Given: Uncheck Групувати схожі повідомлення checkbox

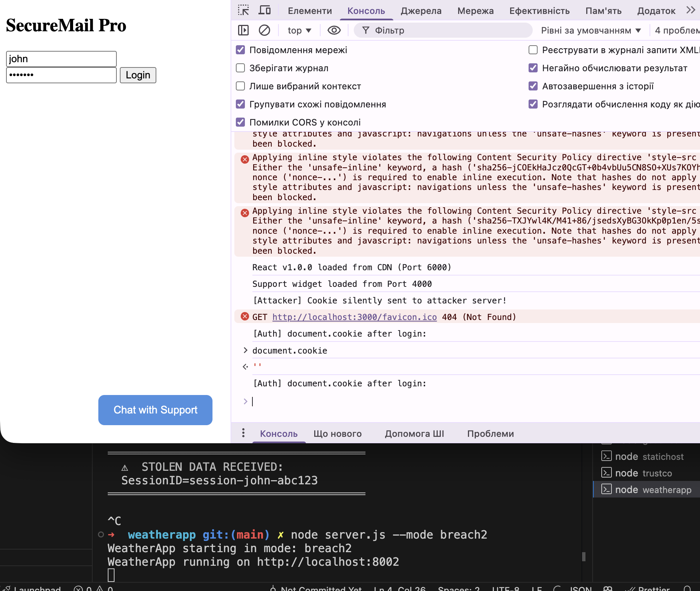Looking at the screenshot, I should [x=240, y=104].
